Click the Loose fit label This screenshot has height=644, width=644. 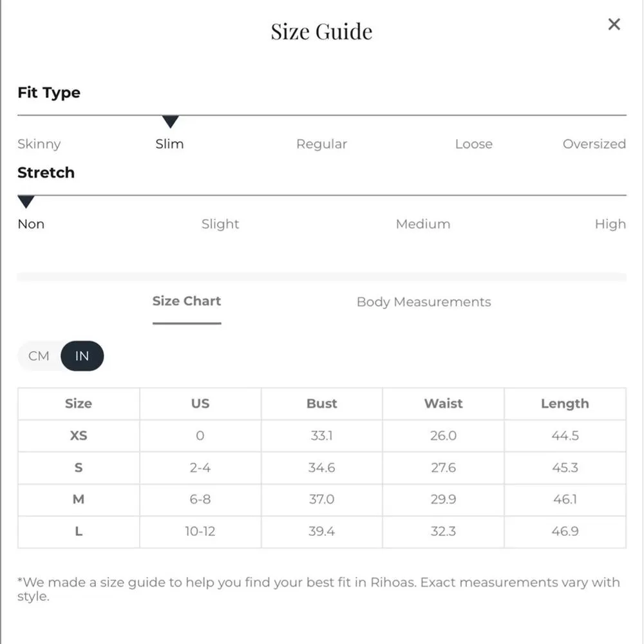point(473,144)
